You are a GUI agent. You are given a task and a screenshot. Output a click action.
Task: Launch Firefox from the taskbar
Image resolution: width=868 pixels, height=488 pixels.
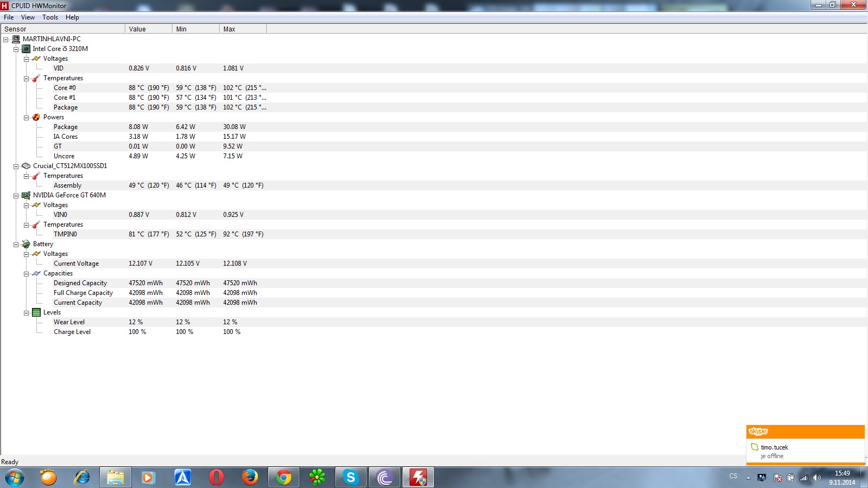(x=250, y=478)
